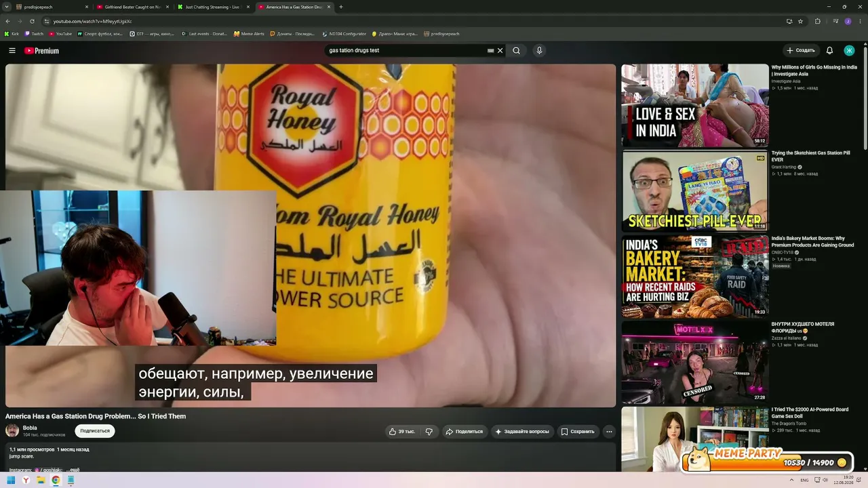This screenshot has width=868, height=488.
Task: Open the Создать (Create) menu
Action: 800,51
